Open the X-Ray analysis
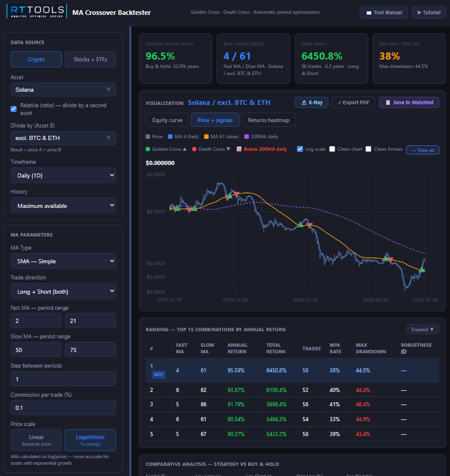450x476 pixels. click(312, 102)
